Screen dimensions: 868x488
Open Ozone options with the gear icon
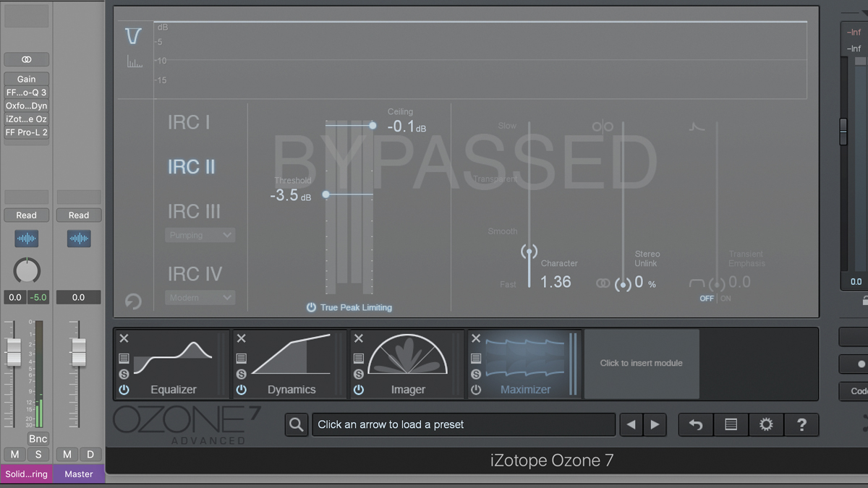[x=766, y=424]
